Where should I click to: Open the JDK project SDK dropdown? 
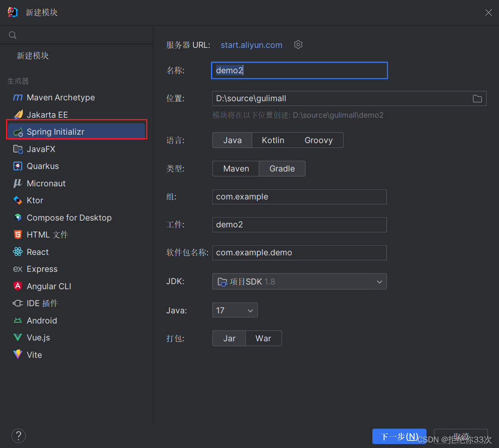299,282
